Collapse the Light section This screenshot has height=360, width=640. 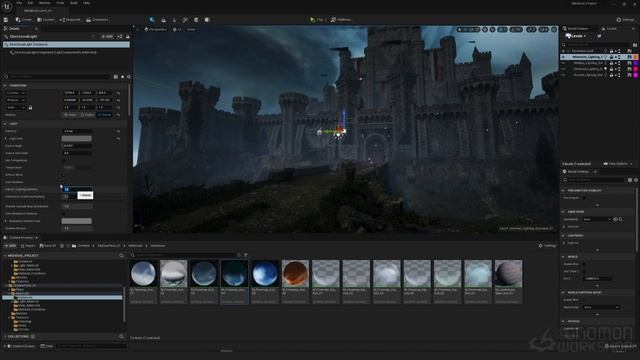point(5,124)
